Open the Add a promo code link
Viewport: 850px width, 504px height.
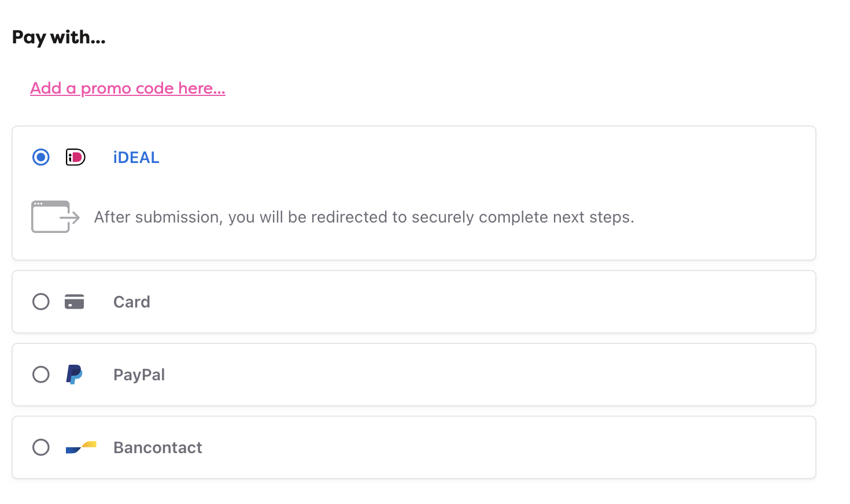[128, 88]
